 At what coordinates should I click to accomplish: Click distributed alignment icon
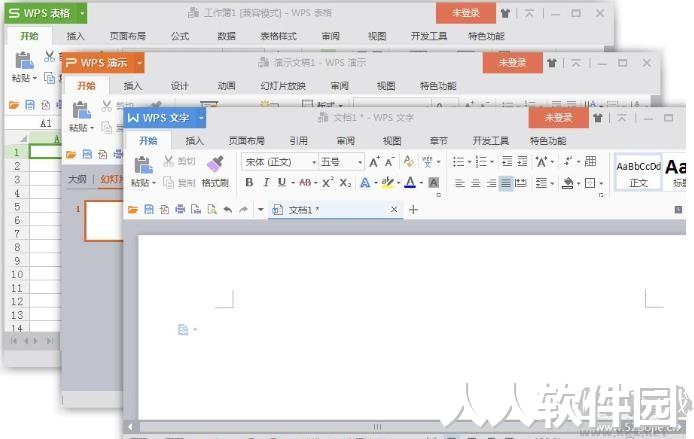(x=521, y=183)
